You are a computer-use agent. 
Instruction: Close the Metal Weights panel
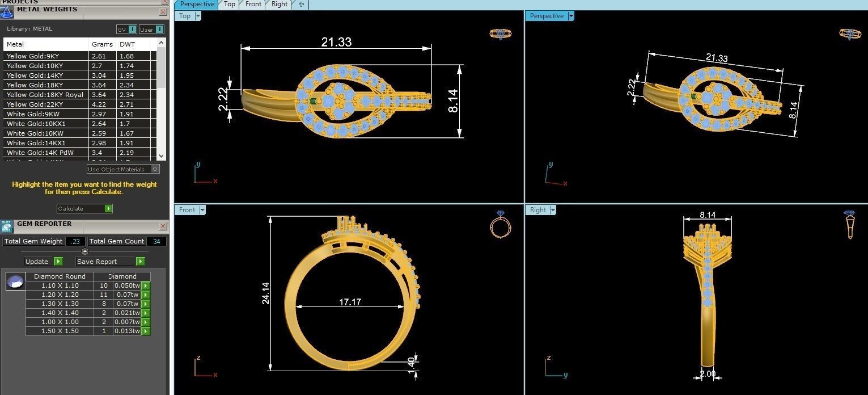tap(163, 11)
